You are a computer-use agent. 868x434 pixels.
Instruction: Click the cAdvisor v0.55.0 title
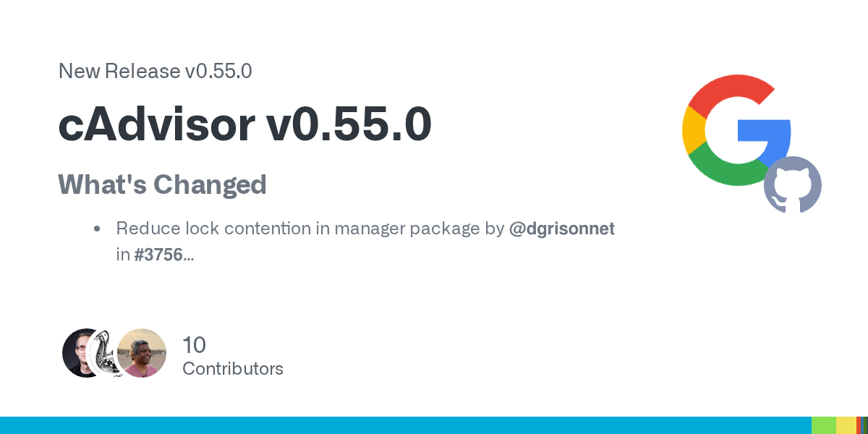point(245,124)
